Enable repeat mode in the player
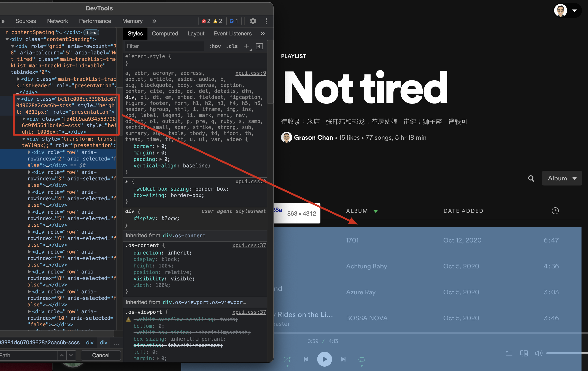588x371 pixels. point(362,359)
